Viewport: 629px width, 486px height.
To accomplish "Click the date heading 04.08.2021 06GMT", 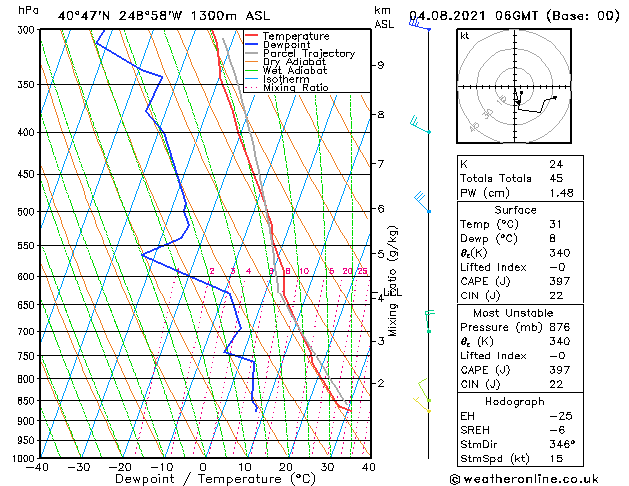I will (473, 16).
